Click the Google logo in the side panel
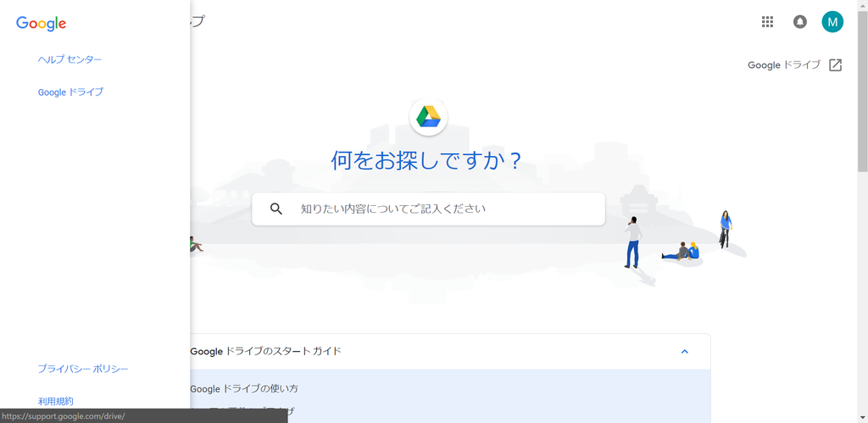Viewport: 868px width, 423px height. point(41,23)
